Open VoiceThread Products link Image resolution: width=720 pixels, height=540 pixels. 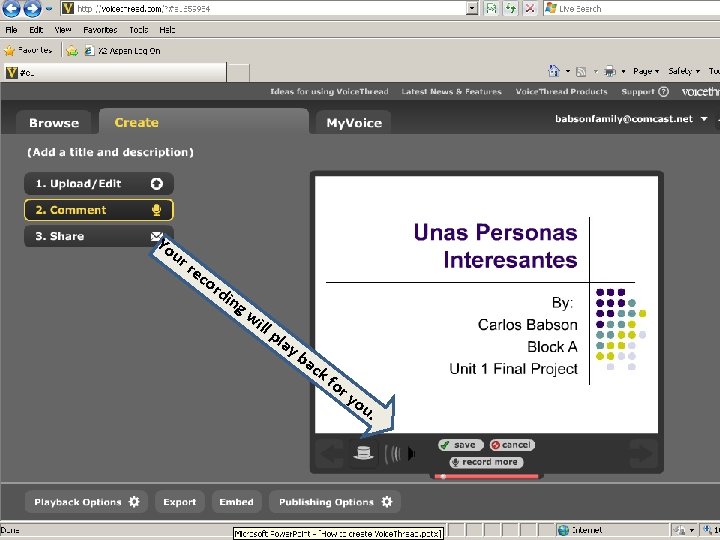(561, 91)
